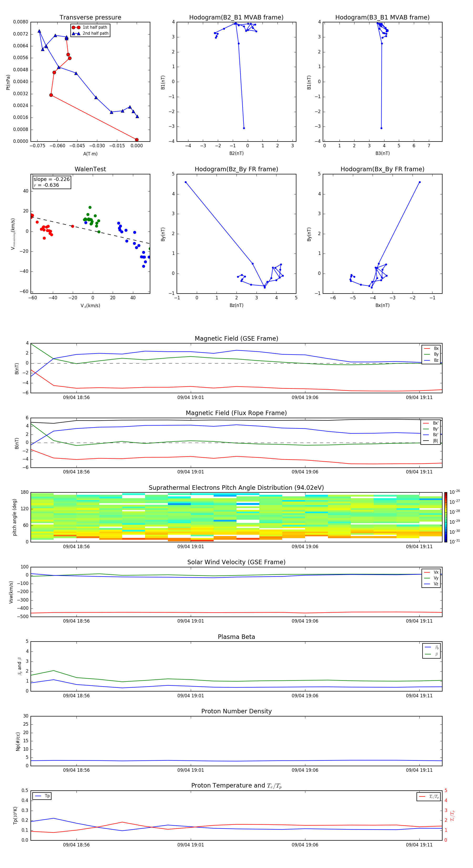Click the red data point at A = 0.000
The width and height of the screenshot is (473, 868).
click(136, 140)
